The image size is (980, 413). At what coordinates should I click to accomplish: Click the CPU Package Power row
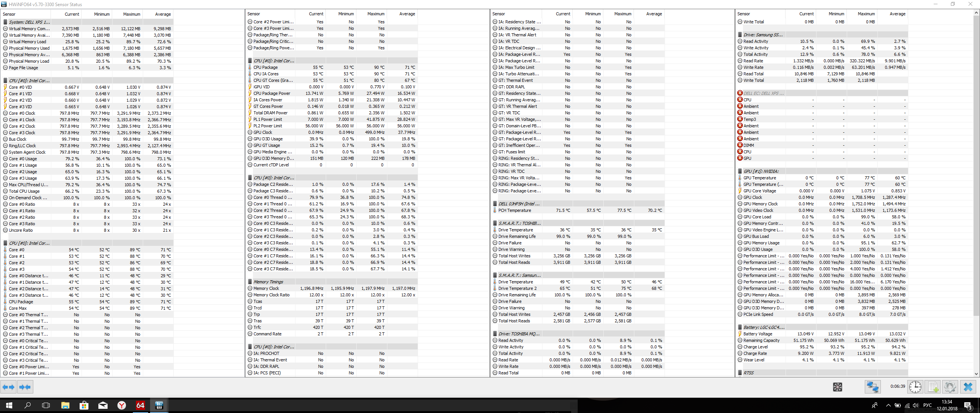pyautogui.click(x=272, y=93)
